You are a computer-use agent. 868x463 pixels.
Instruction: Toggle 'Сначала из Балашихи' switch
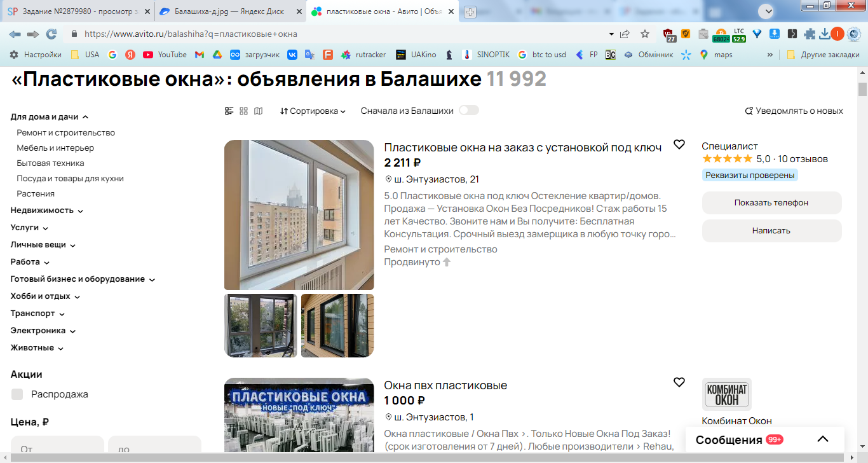[469, 111]
